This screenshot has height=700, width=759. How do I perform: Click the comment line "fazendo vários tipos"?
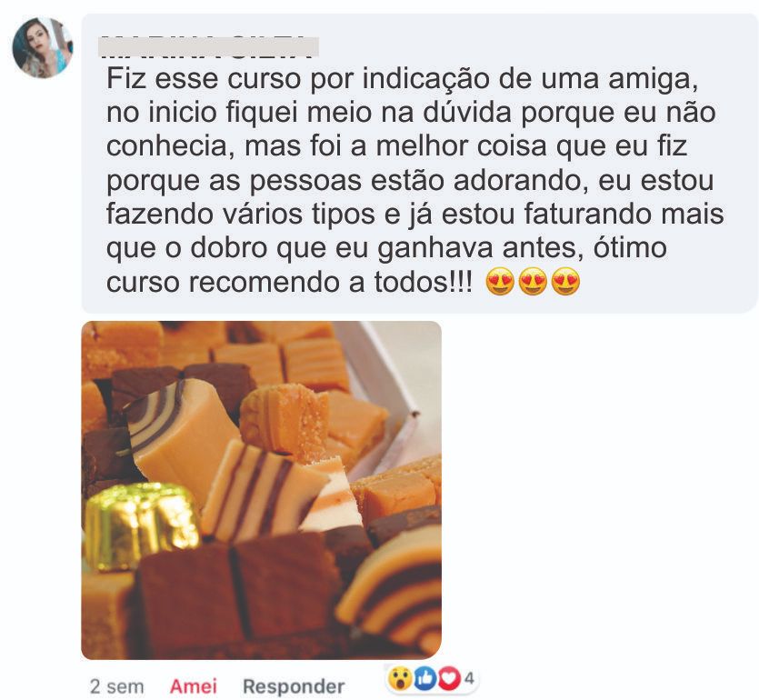[x=414, y=214]
